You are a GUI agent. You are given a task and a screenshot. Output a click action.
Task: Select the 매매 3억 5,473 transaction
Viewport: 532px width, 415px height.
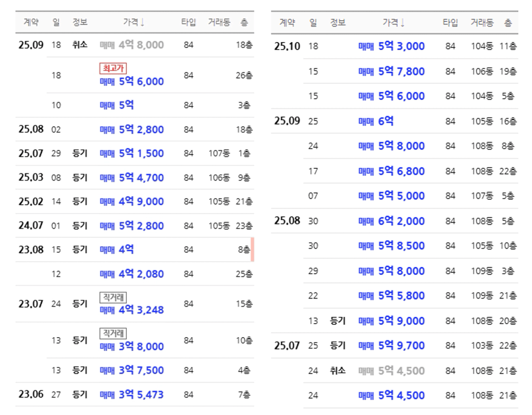pos(131,395)
